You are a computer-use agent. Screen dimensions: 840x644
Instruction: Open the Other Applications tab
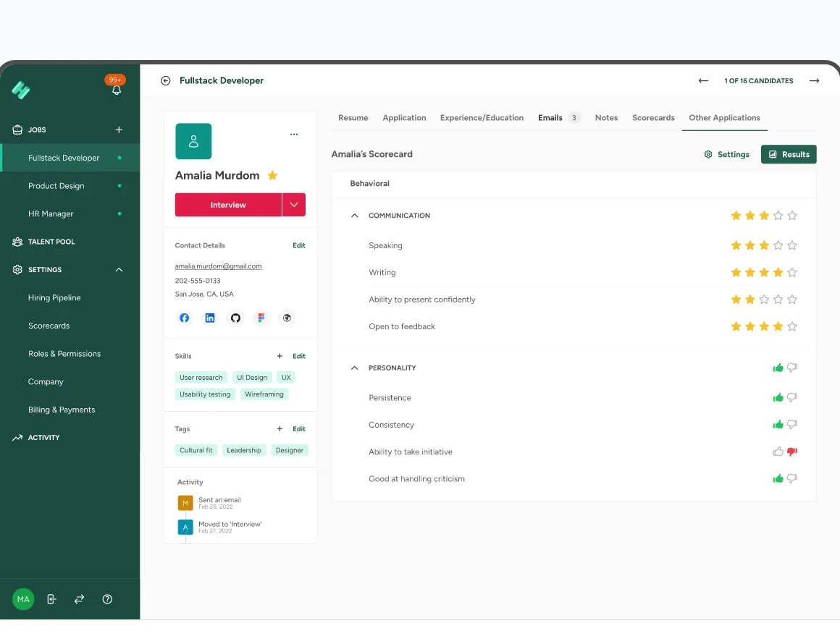pyautogui.click(x=724, y=118)
